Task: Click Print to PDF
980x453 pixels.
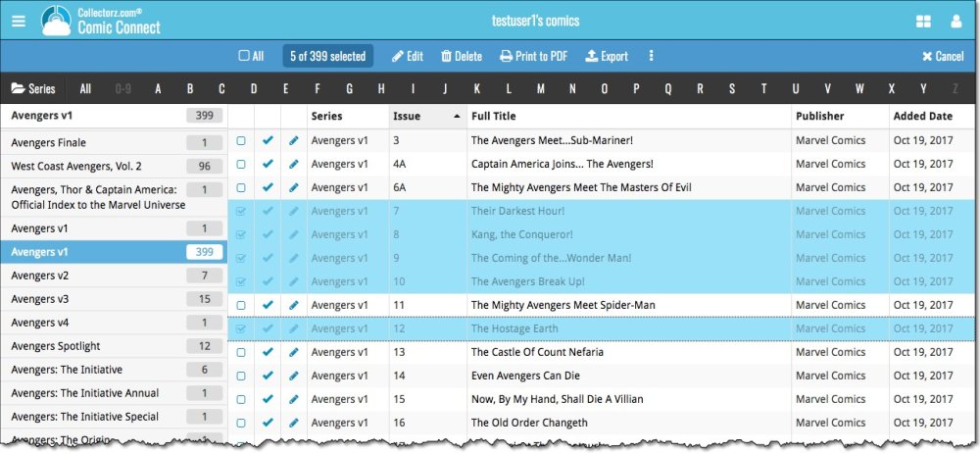Action: point(534,56)
